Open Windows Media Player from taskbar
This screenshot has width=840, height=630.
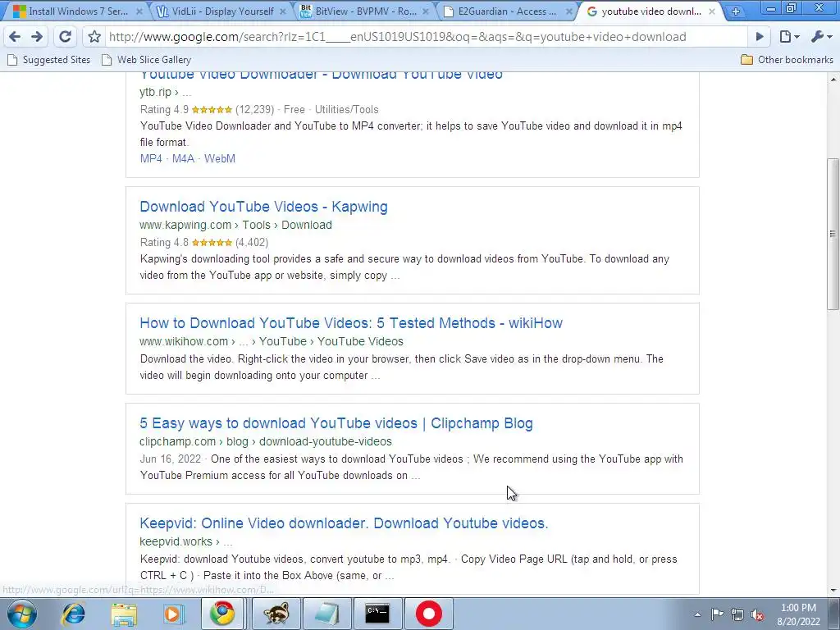point(174,614)
